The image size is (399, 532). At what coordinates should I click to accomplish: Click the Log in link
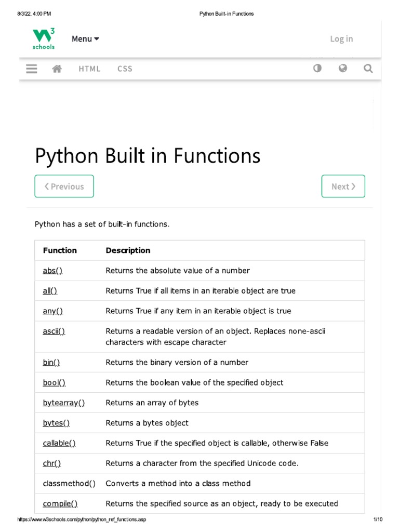click(341, 39)
